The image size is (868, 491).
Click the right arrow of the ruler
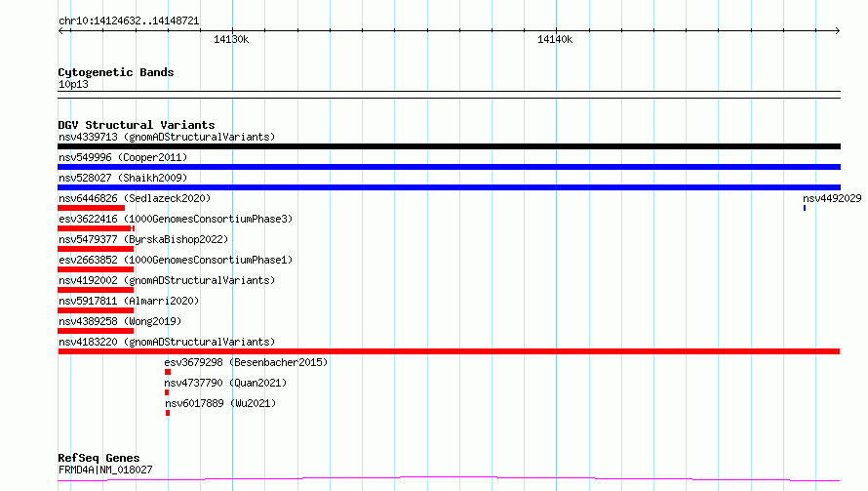[x=837, y=30]
